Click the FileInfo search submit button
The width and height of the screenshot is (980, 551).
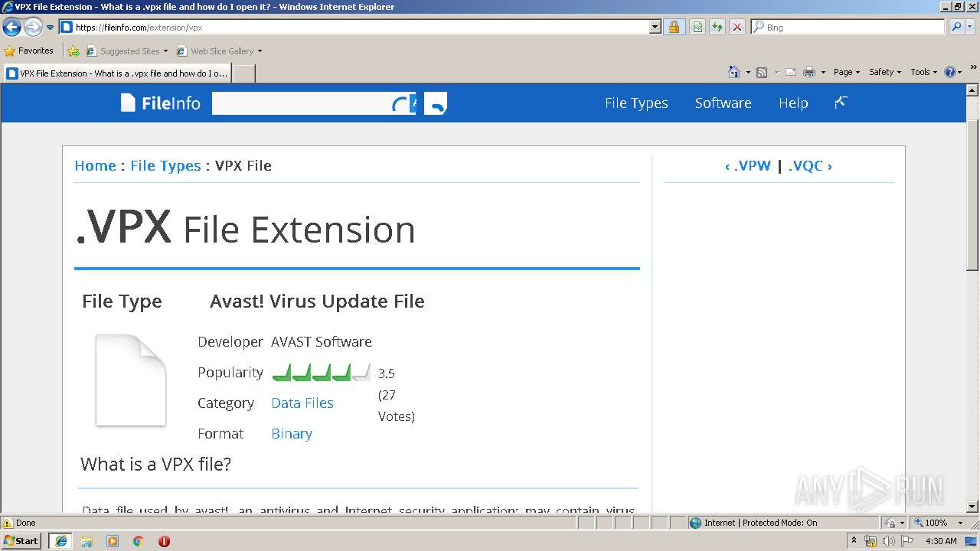point(436,103)
